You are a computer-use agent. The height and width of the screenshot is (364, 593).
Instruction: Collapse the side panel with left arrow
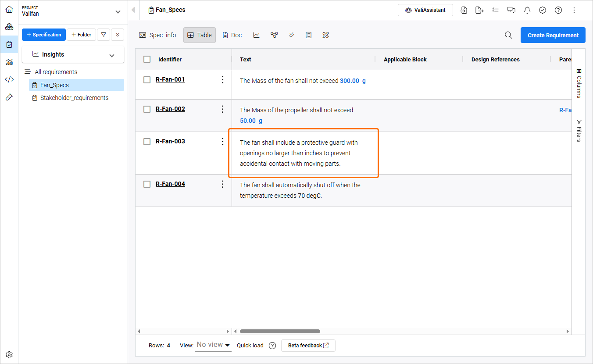point(133,10)
